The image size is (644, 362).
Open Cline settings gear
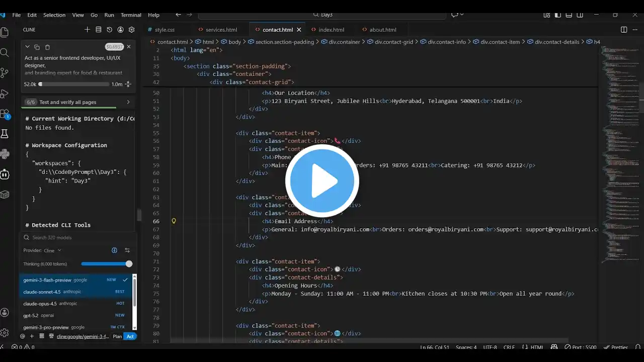[x=131, y=30]
